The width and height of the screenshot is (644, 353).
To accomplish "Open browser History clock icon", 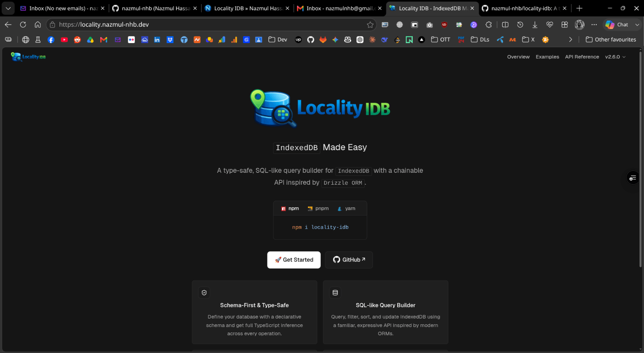I will 520,25.
